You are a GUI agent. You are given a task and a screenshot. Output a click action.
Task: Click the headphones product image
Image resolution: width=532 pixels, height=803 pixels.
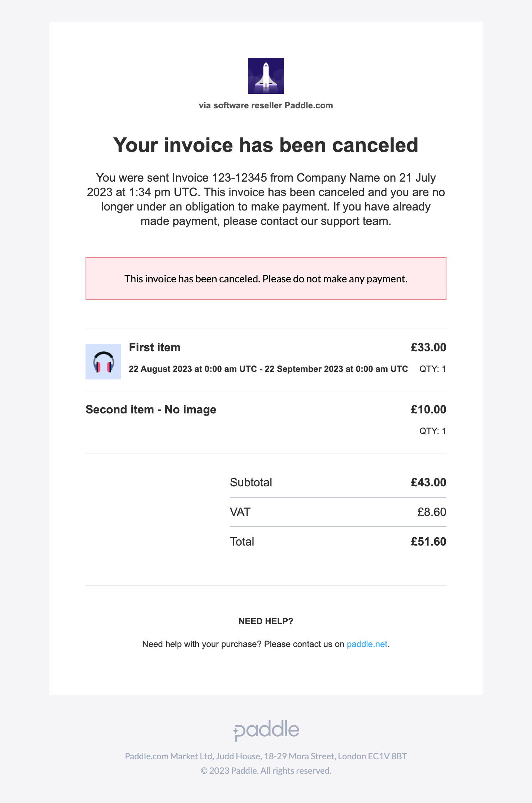(x=103, y=361)
